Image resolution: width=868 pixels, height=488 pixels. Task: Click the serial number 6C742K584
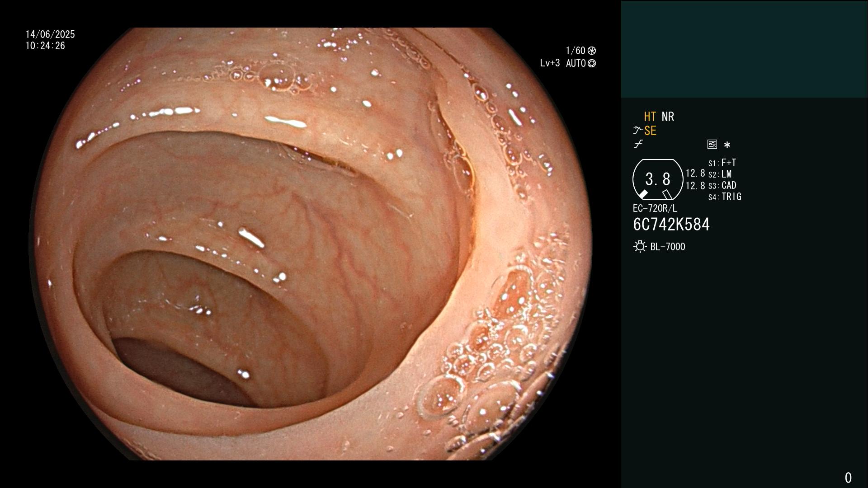671,224
